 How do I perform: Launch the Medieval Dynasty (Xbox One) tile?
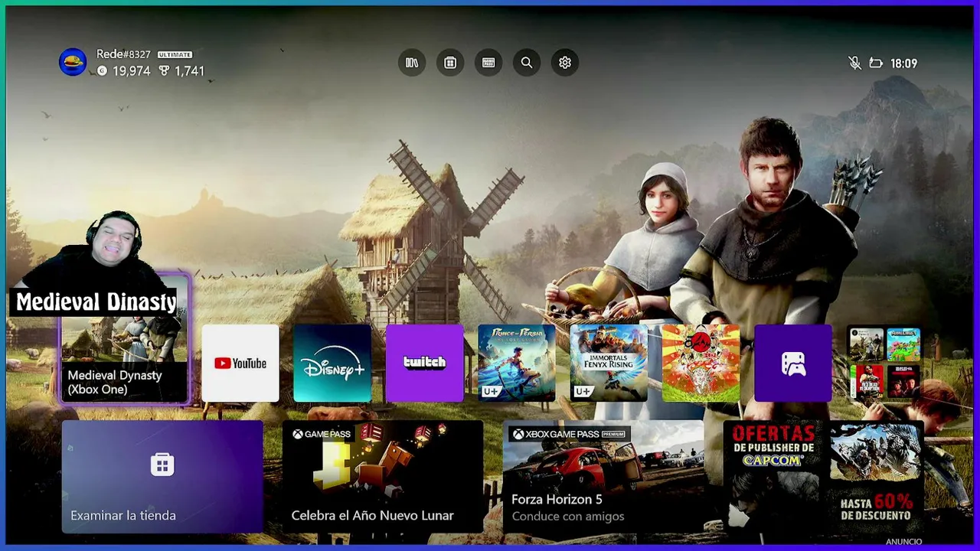(124, 339)
